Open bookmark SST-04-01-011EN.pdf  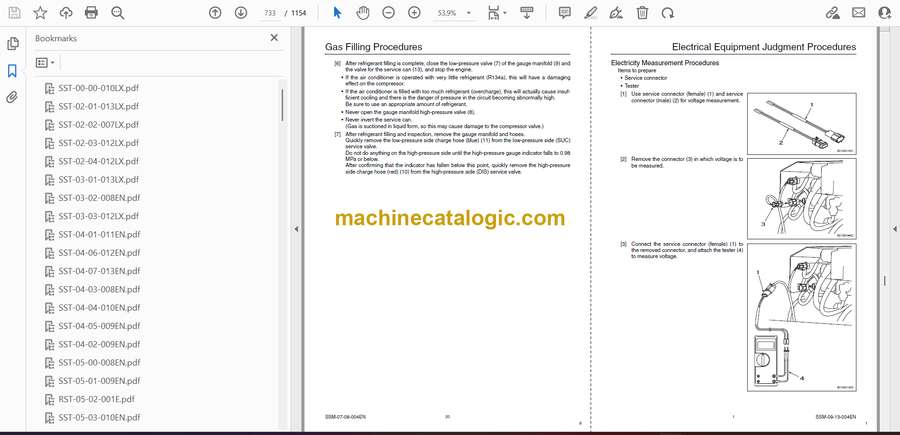(98, 234)
